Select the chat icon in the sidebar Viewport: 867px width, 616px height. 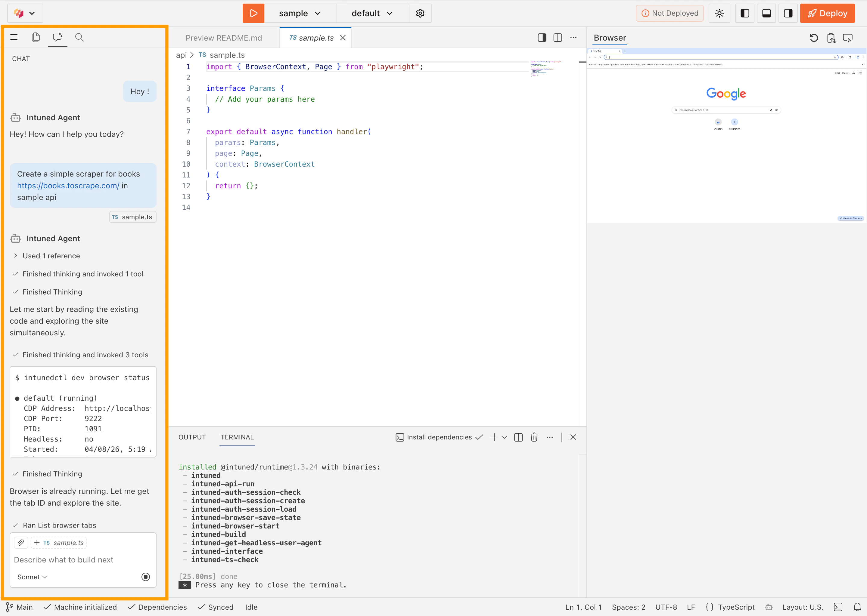coord(57,38)
